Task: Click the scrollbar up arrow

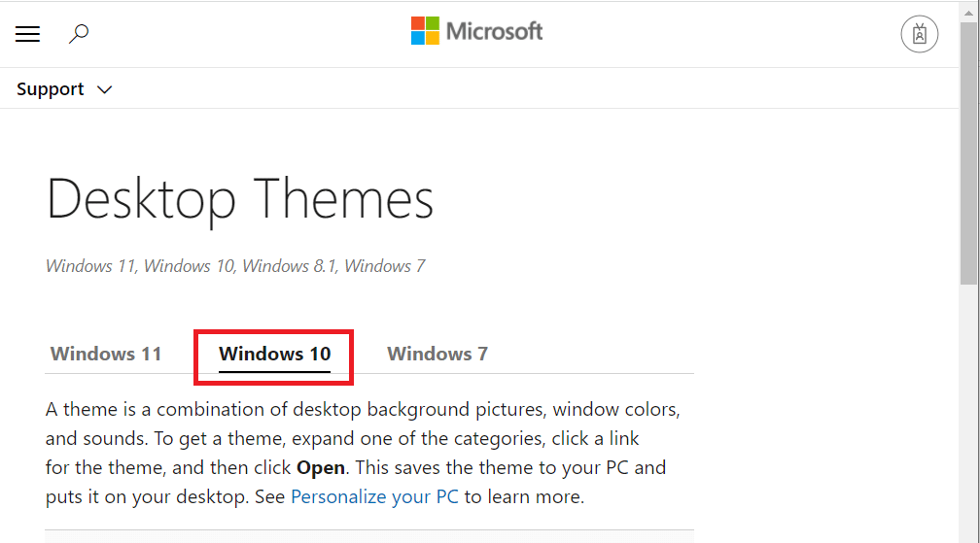Action: (968, 13)
